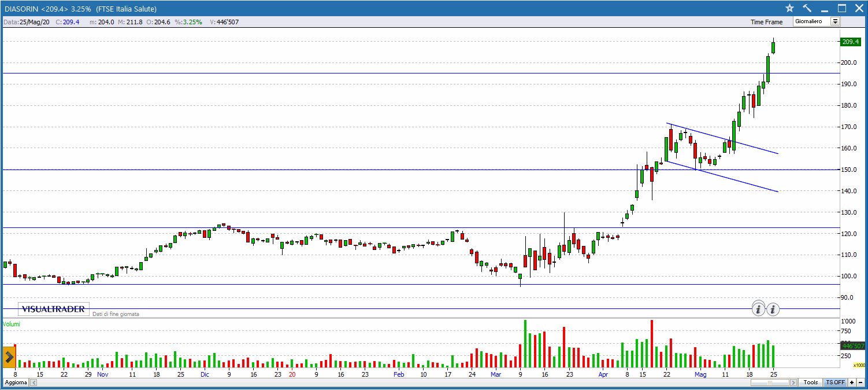Click the Dic month label on time axis
The image size is (868, 390).
(205, 374)
